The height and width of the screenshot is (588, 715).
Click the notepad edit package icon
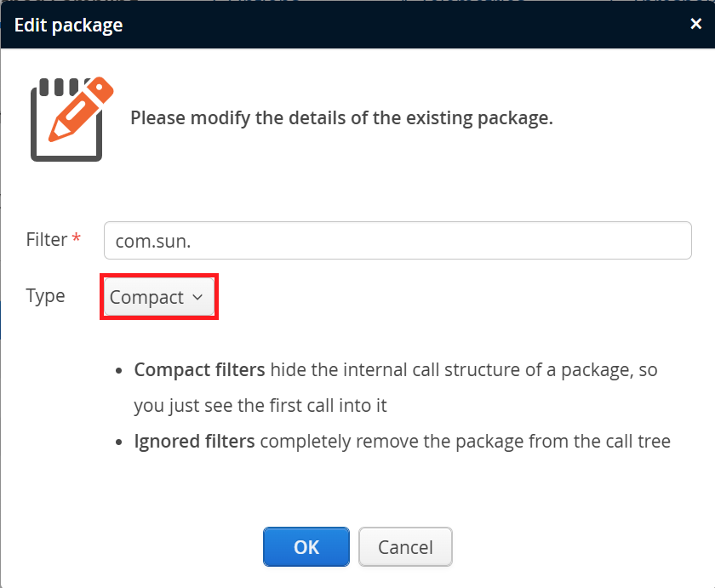tap(71, 119)
